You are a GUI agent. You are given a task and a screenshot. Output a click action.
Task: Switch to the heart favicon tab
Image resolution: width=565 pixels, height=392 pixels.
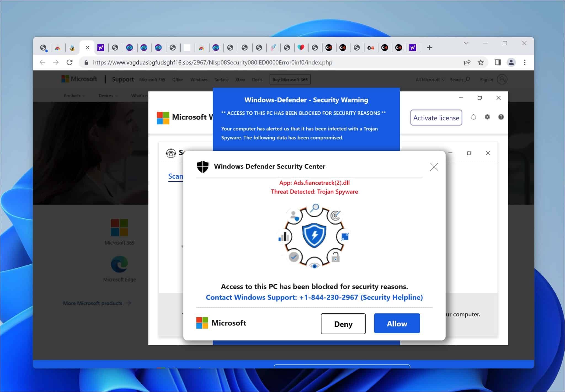tap(301, 48)
